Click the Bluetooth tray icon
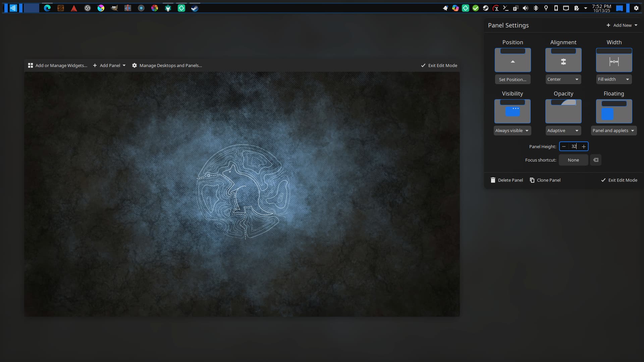 pos(536,8)
